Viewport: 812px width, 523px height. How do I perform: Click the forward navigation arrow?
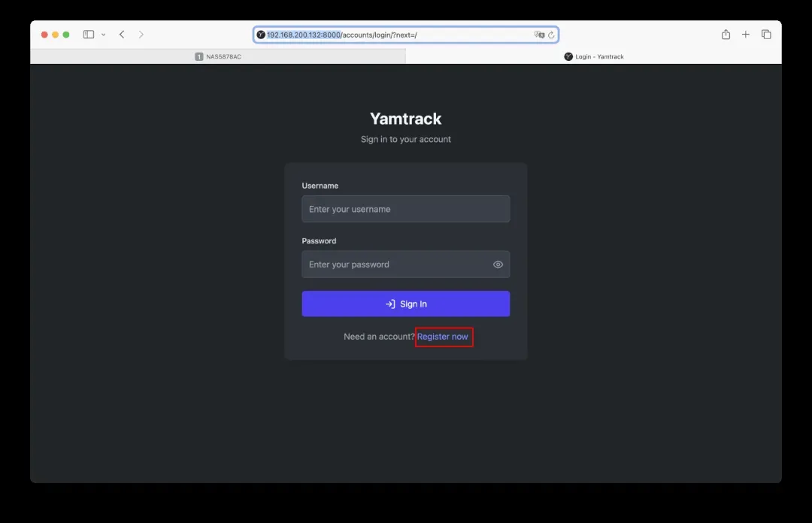141,35
